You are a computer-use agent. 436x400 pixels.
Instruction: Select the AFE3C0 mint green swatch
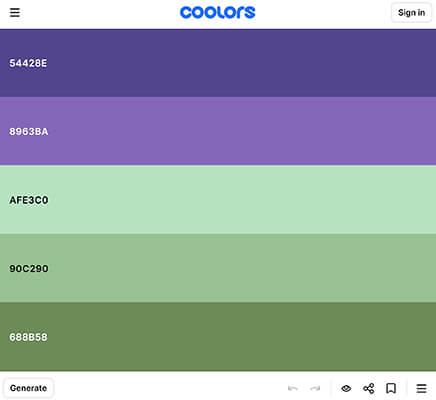tap(218, 200)
